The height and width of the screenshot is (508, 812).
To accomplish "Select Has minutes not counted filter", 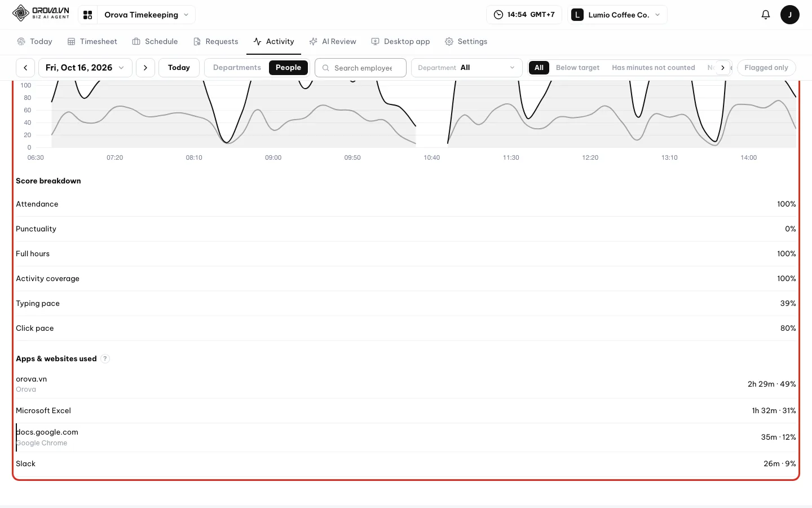I will (x=653, y=68).
